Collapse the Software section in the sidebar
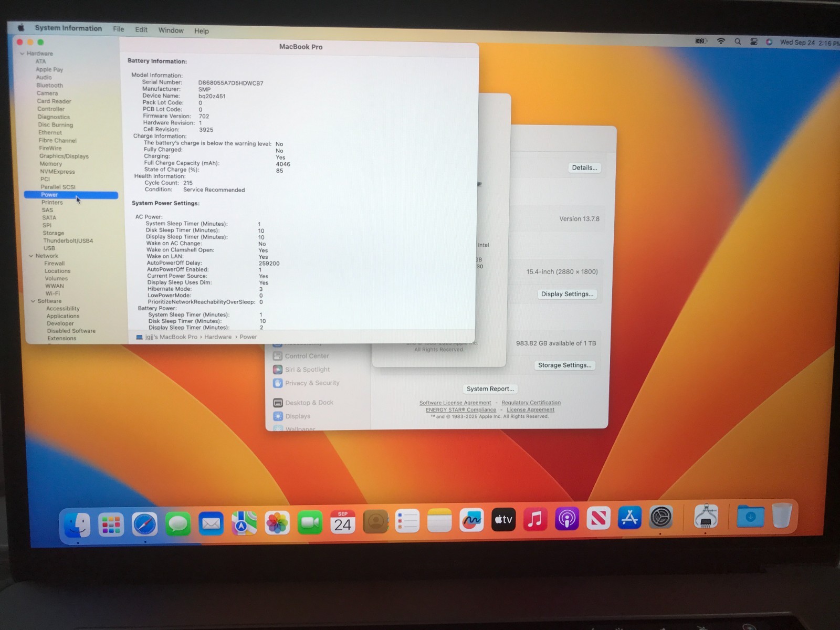The width and height of the screenshot is (840, 630). click(33, 301)
